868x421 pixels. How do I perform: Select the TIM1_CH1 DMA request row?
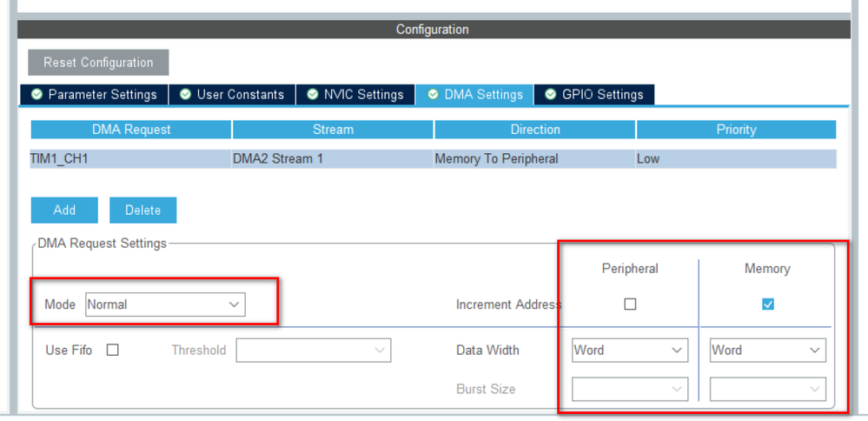pyautogui.click(x=434, y=159)
